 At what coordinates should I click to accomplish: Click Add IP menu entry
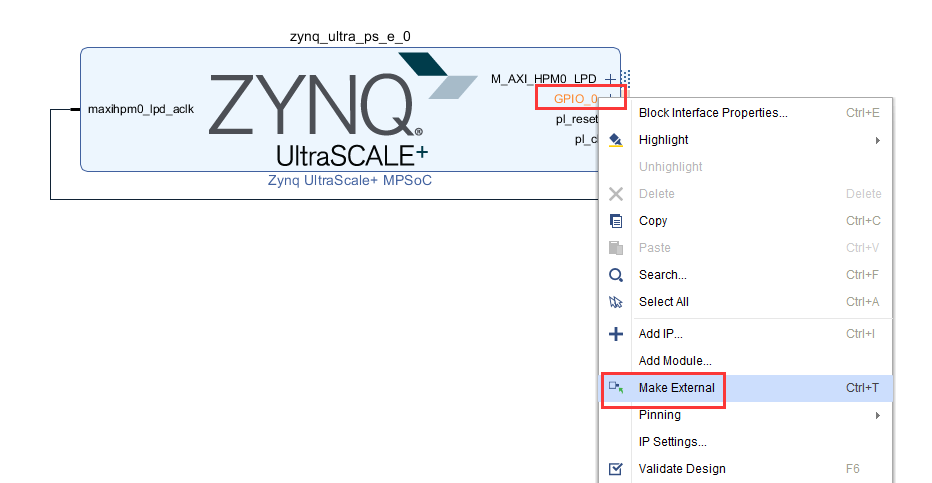click(745, 334)
